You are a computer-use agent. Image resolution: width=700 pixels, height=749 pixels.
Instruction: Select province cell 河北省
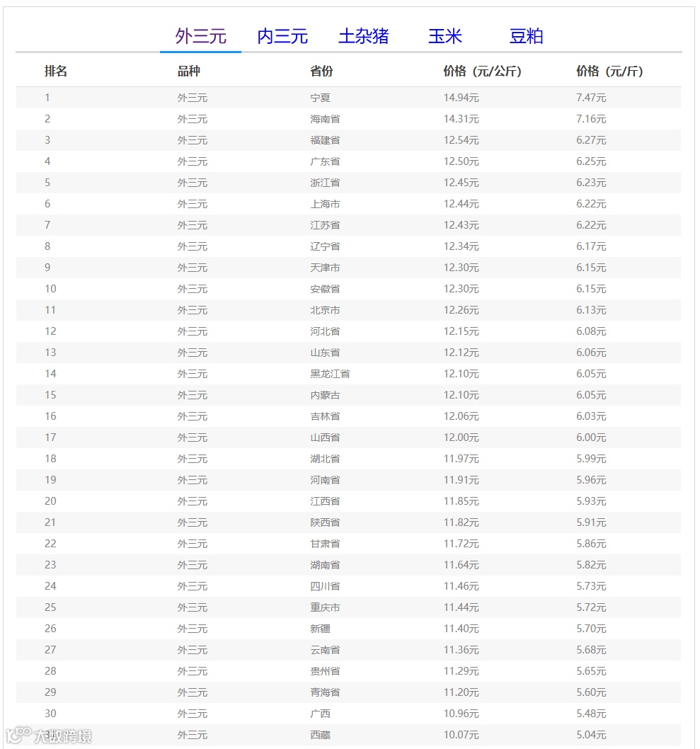pos(325,331)
